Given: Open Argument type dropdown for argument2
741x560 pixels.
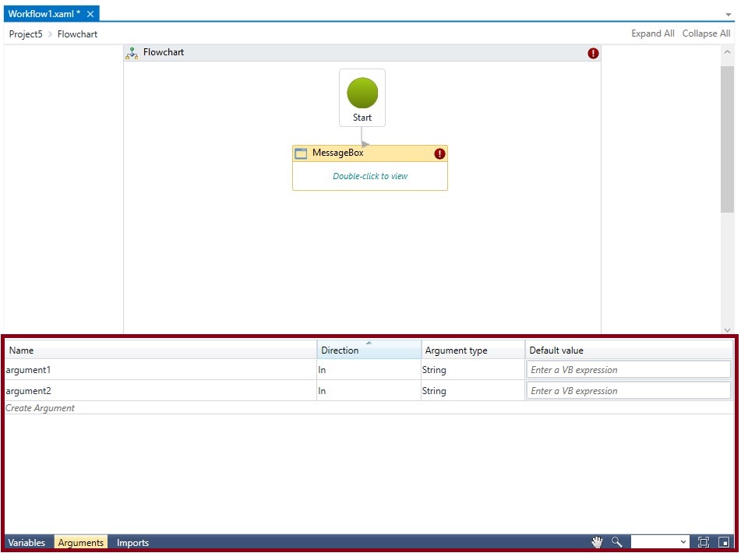Looking at the screenshot, I should [472, 391].
